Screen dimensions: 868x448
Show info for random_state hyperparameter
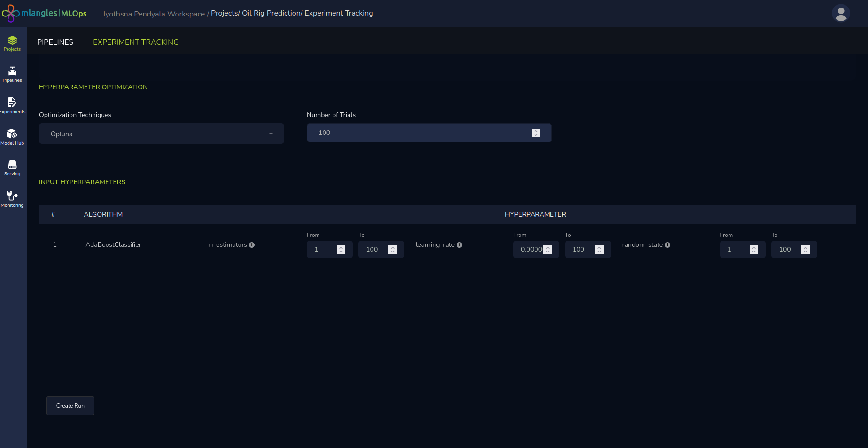667,245
